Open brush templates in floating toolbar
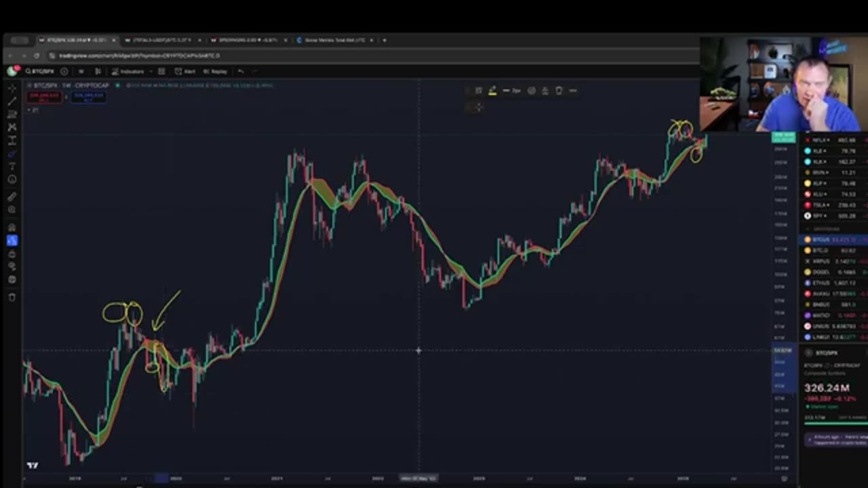The image size is (868, 488). click(x=479, y=90)
